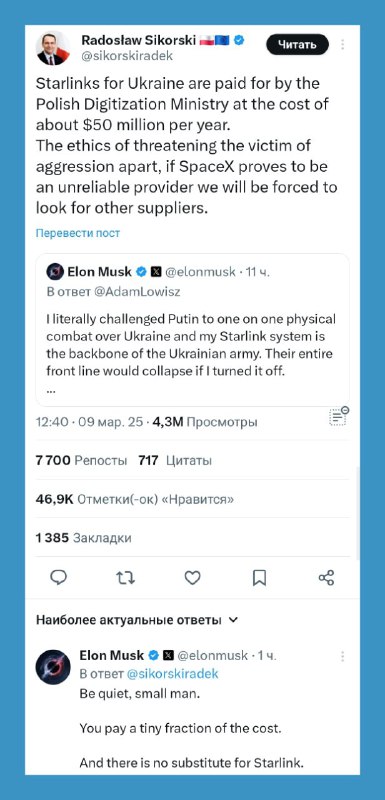Viewport: 385px width, 800px height.
Task: Click Elon Musk reply avatar
Action: point(53,667)
